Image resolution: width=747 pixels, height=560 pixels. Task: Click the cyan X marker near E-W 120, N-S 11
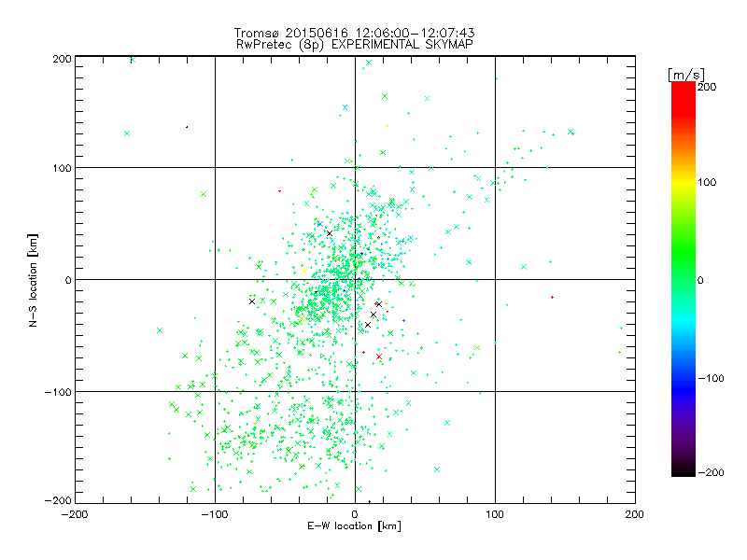click(524, 267)
